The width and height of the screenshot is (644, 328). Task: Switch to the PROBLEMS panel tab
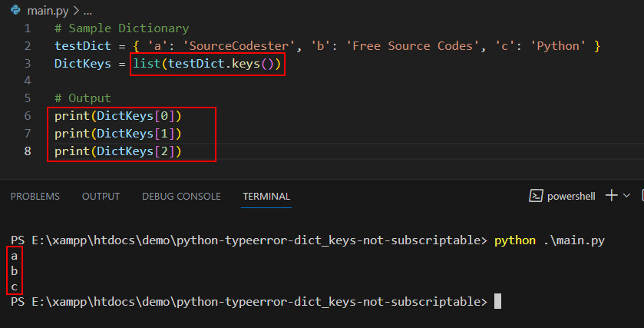(x=35, y=197)
